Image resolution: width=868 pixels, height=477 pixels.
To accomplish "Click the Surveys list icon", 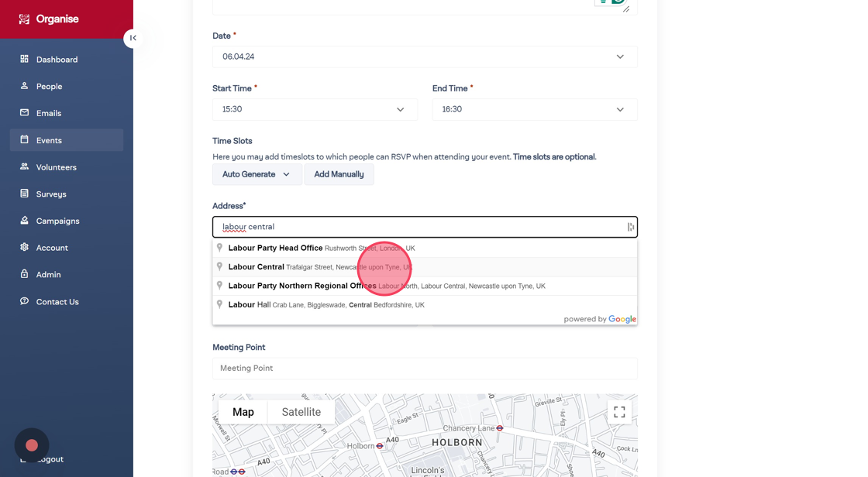I will point(24,193).
